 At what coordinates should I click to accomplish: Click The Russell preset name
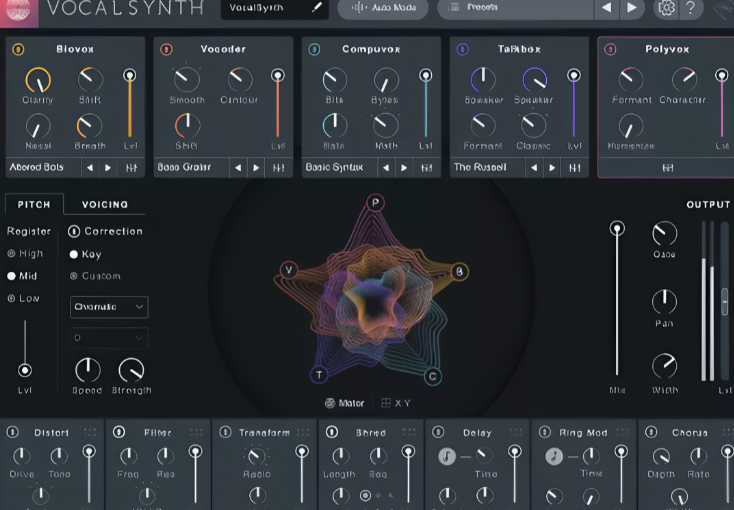(480, 167)
